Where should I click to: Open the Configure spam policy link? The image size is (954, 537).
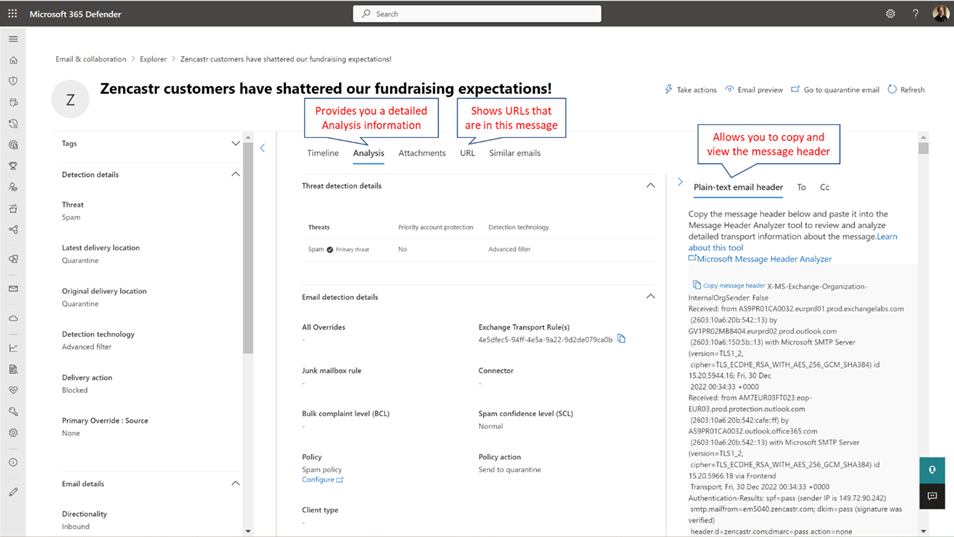pos(322,480)
